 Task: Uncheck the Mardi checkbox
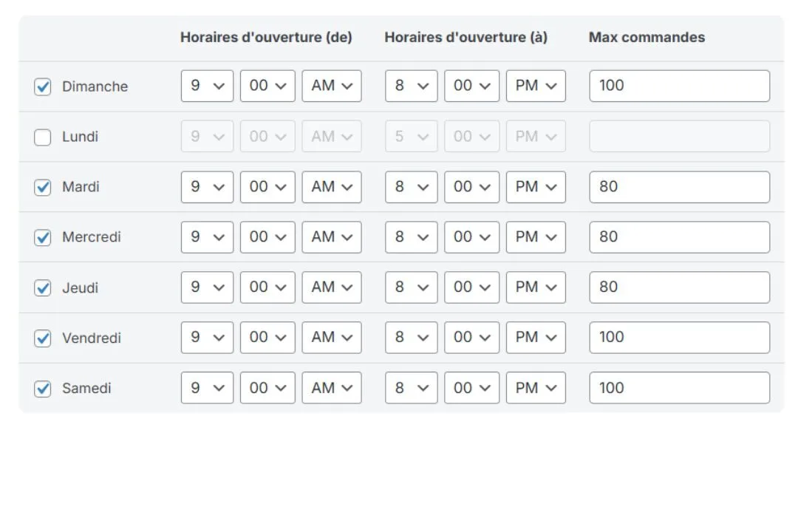[x=43, y=187]
